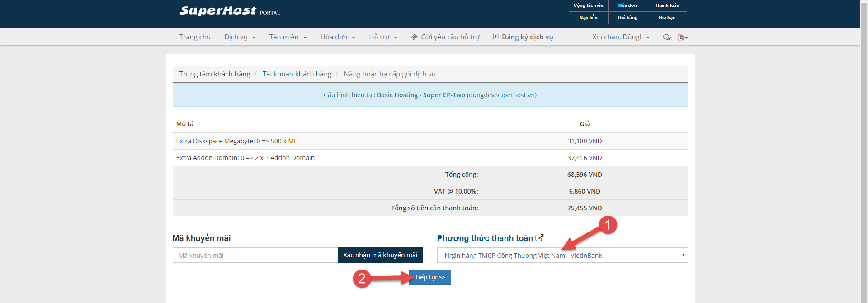Focus the Mã khuyến mãi input field
Image resolution: width=868 pixels, height=303 pixels.
point(255,256)
